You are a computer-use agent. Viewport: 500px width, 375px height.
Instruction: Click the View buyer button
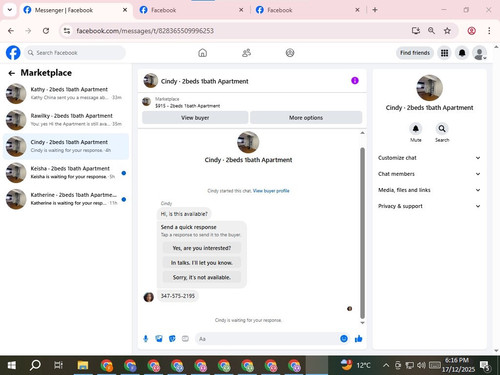click(195, 118)
